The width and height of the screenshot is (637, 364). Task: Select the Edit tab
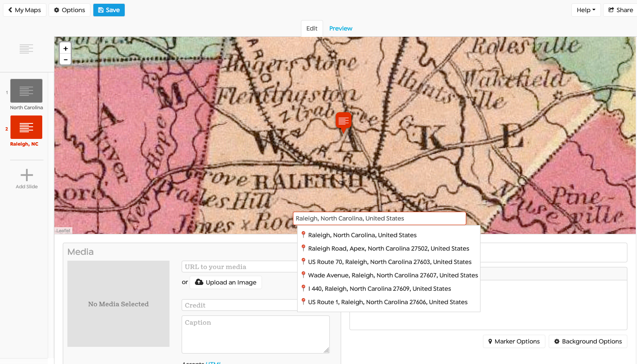pos(311,28)
